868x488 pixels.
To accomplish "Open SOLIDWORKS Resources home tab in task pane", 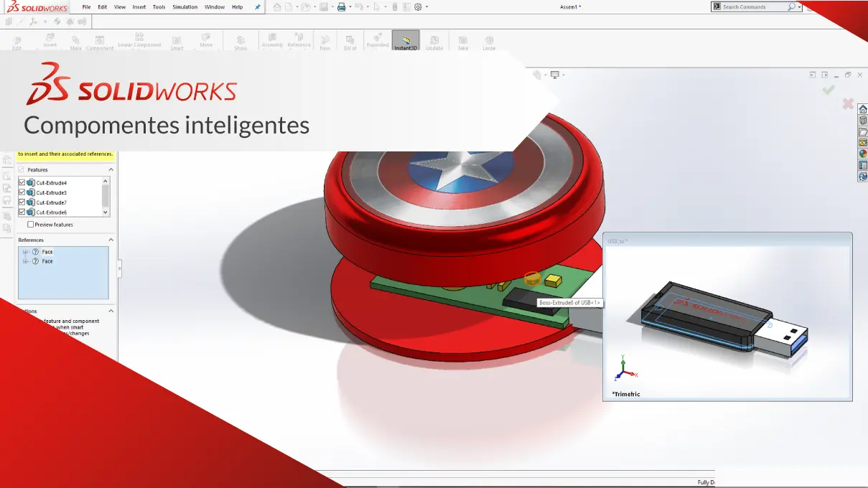I will [x=863, y=109].
